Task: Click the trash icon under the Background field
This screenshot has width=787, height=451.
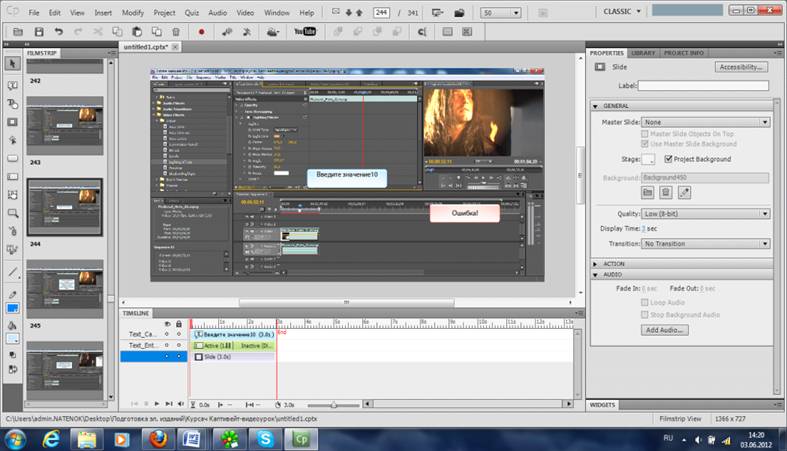Action: coord(665,192)
